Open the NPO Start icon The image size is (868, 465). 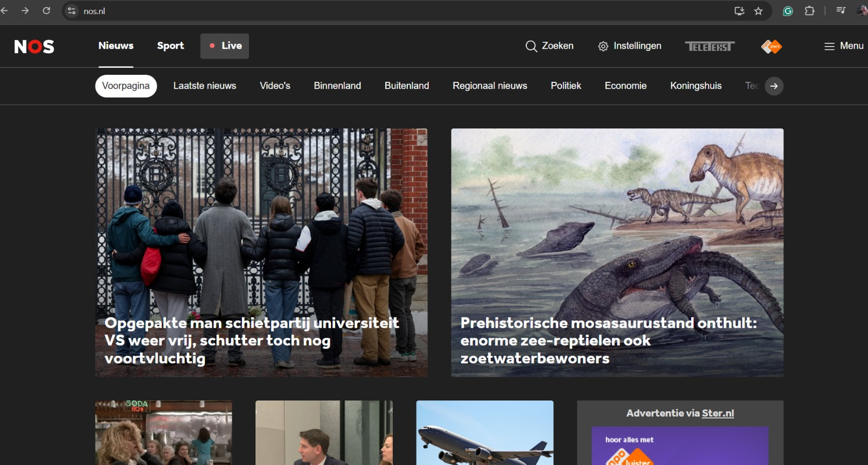coord(771,47)
